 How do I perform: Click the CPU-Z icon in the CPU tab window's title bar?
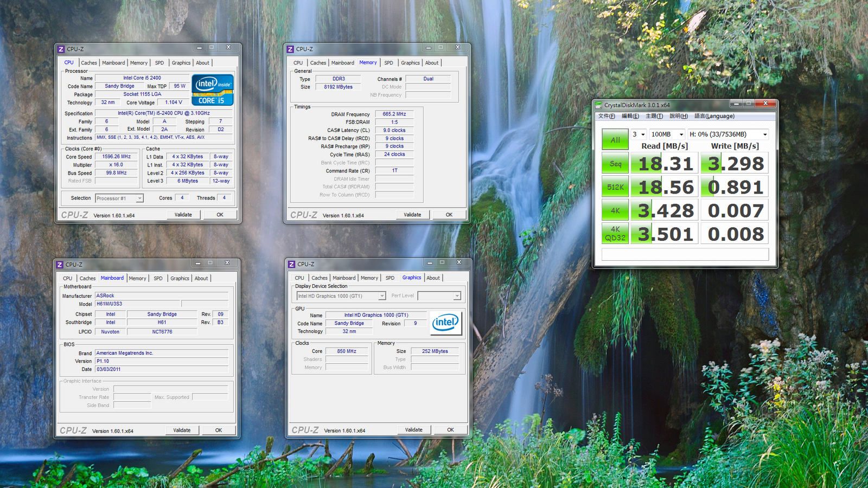click(x=61, y=49)
